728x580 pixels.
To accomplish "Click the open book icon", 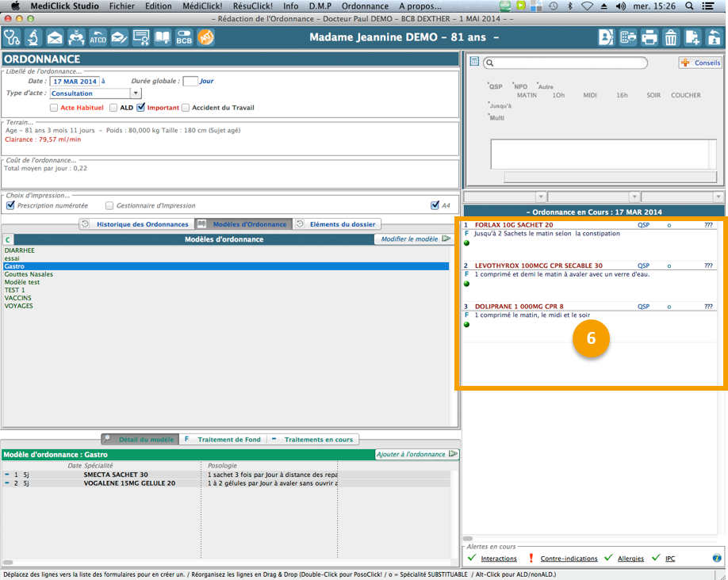I will pyautogui.click(x=163, y=37).
